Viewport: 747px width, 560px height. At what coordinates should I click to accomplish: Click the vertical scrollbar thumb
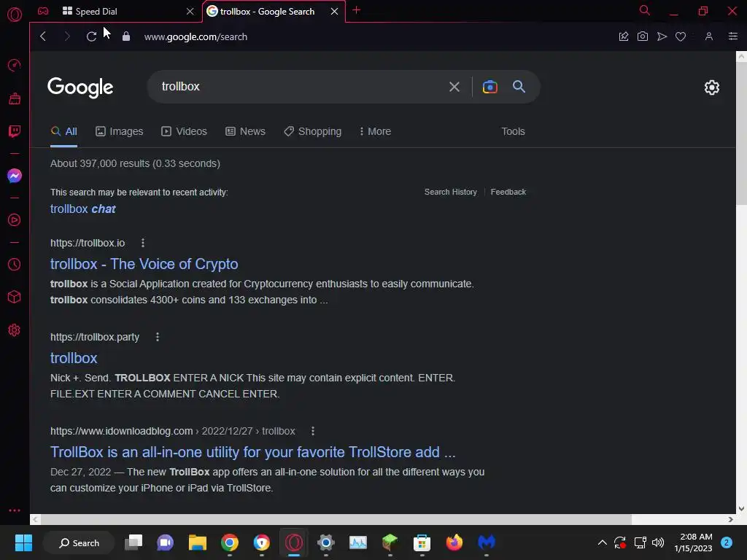tap(741, 133)
